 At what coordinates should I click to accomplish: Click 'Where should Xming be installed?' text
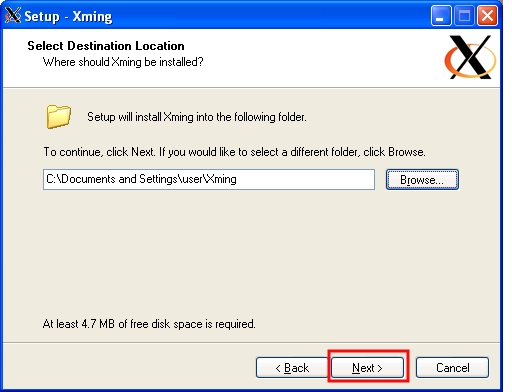pyautogui.click(x=123, y=62)
